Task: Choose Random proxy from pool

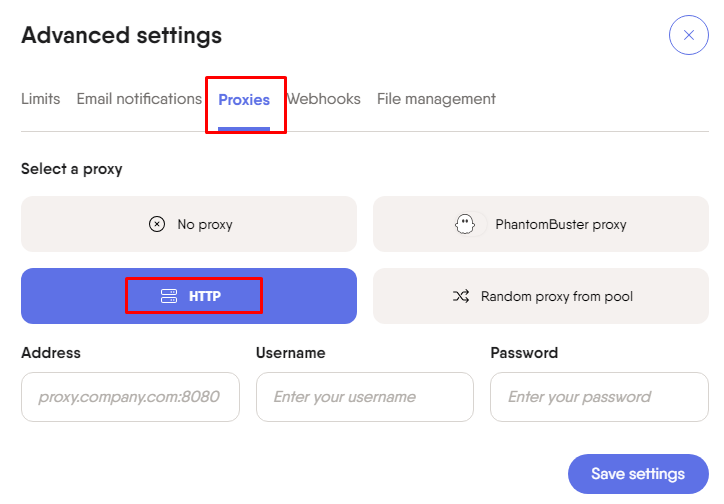Action: pyautogui.click(x=541, y=296)
